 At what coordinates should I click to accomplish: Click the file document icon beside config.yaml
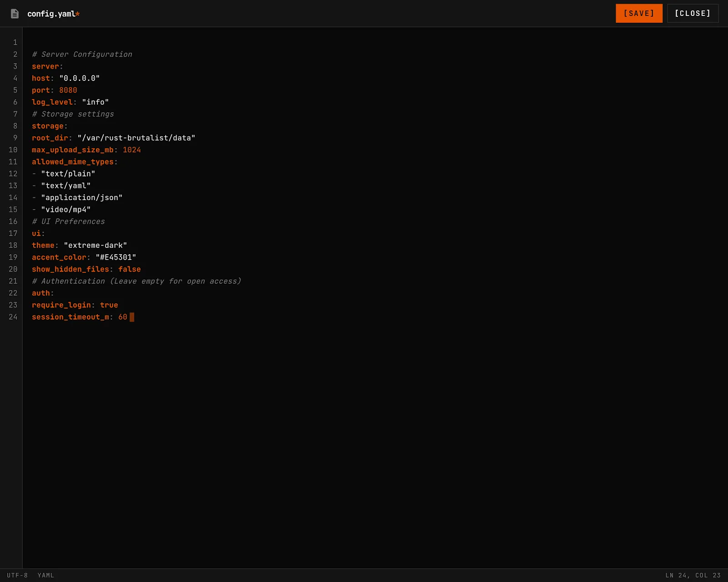pos(15,14)
